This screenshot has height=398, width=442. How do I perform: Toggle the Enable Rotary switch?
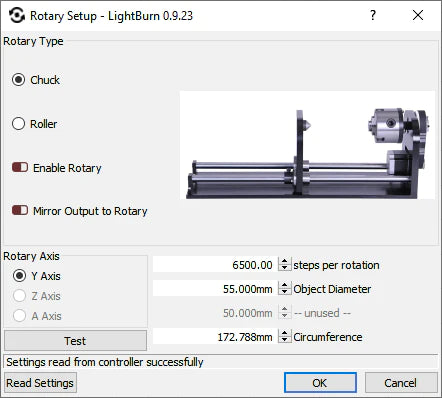(x=20, y=167)
